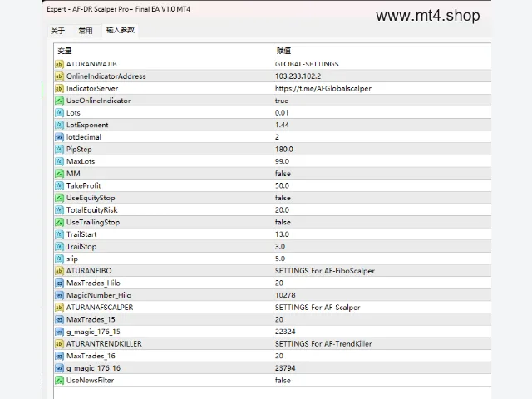This screenshot has height=399, width=532.
Task: Click the string icon next to OnlineIndicatorAddress
Action: coord(59,76)
